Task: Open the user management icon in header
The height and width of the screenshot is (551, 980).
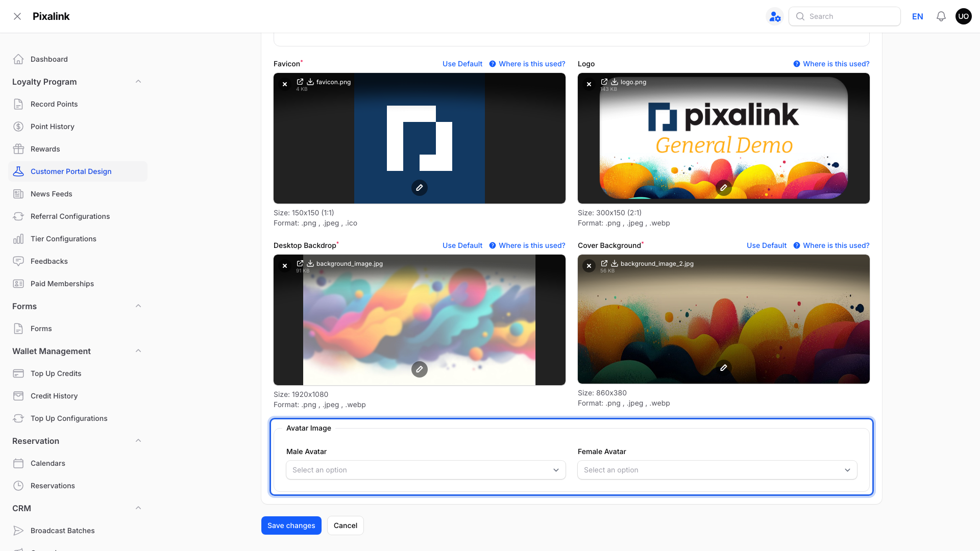Action: click(x=775, y=16)
